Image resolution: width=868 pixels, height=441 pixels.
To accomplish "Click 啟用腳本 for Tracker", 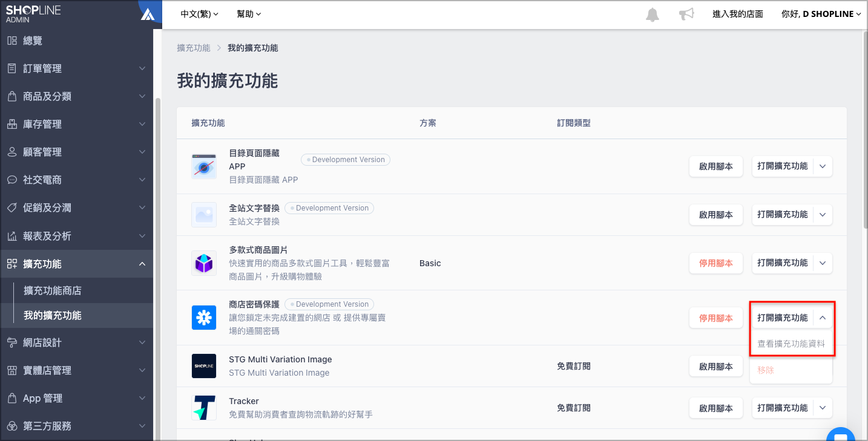I will click(x=716, y=408).
